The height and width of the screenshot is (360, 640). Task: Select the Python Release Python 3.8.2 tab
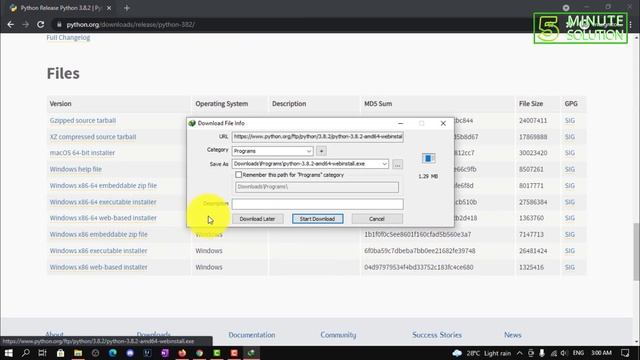[60, 8]
